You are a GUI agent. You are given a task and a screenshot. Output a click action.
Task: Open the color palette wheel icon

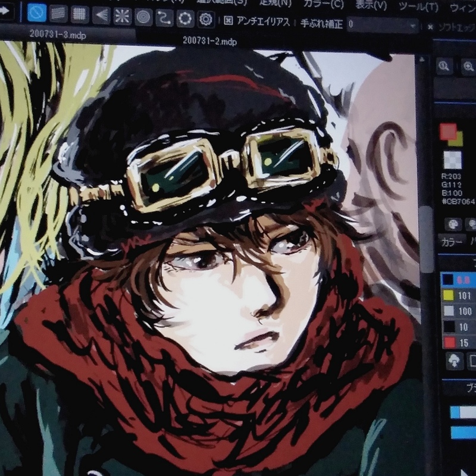(453, 224)
